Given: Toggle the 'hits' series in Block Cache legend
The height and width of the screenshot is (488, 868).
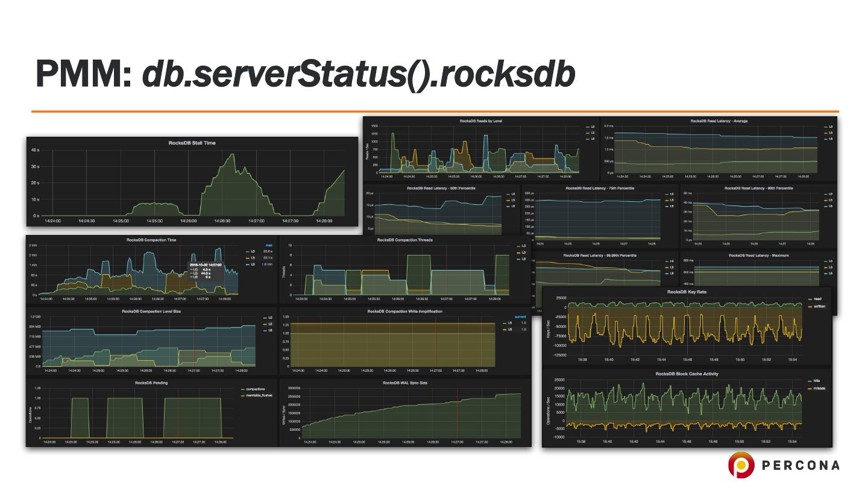Looking at the screenshot, I should pyautogui.click(x=816, y=381).
